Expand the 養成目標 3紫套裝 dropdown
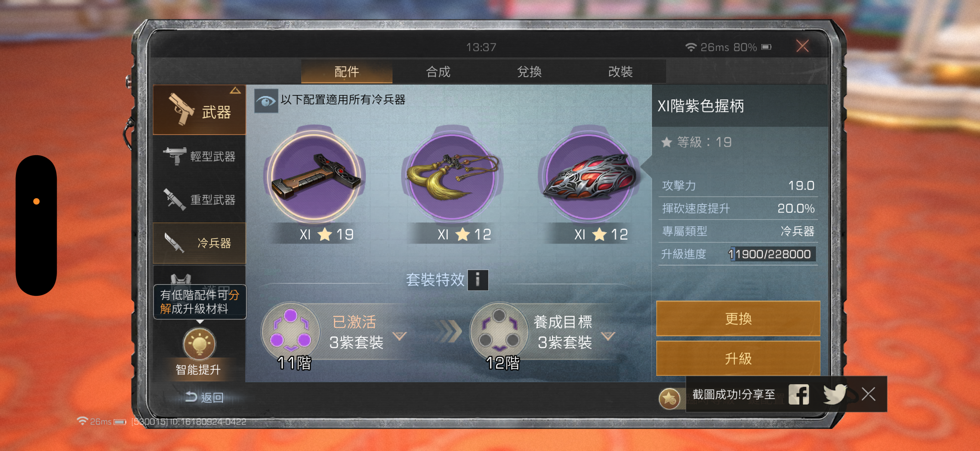Viewport: 980px width, 451px height. pos(608,336)
